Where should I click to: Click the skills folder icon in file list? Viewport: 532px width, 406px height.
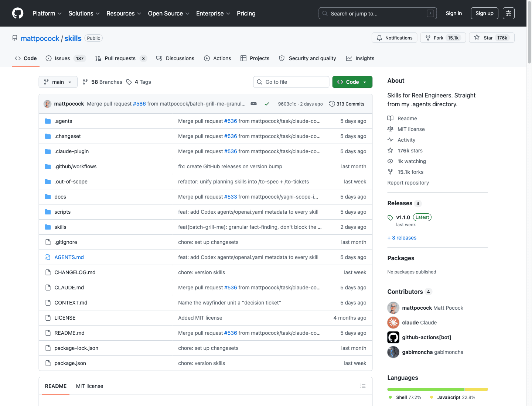coord(48,227)
